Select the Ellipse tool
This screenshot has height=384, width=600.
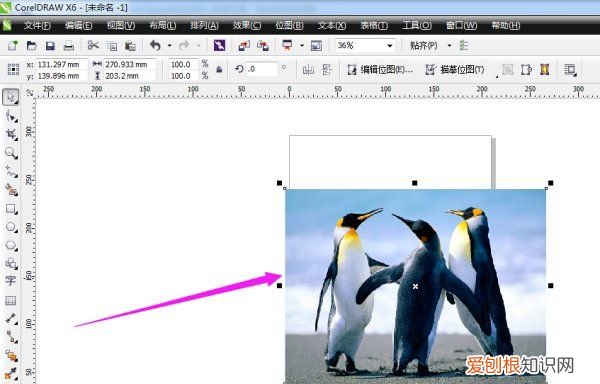11,227
